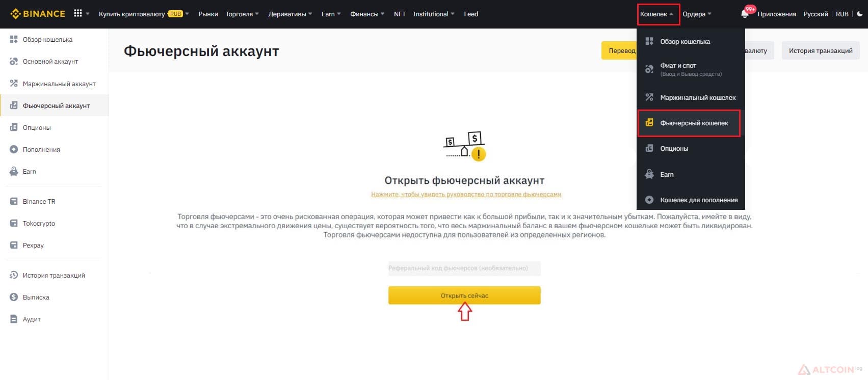Click the transaction history sidebar icon
Viewport: 868px width, 380px height.
14,275
